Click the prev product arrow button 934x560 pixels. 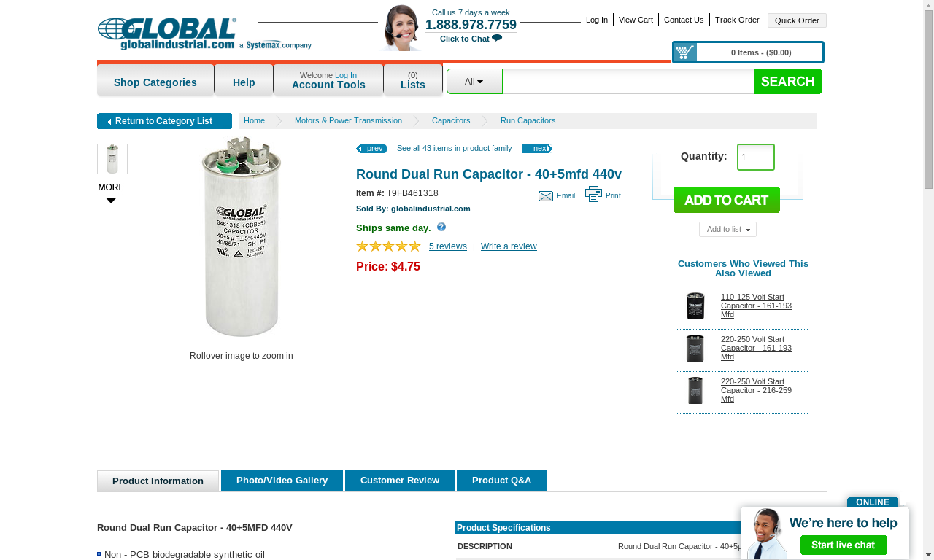[x=371, y=149]
